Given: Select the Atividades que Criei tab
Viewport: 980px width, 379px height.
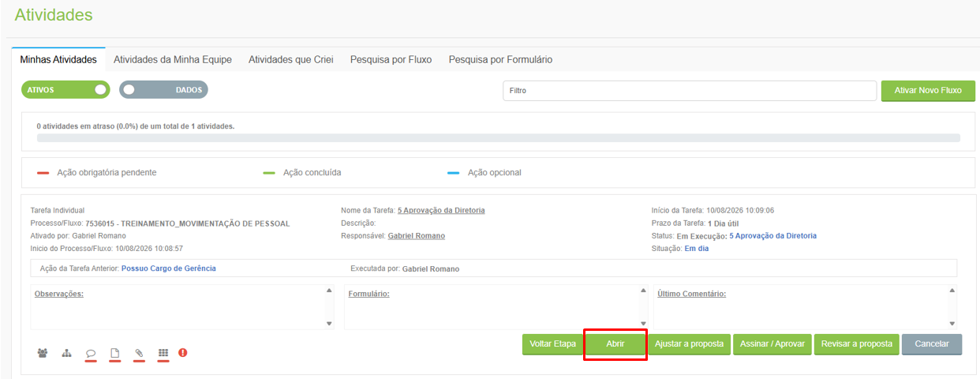Looking at the screenshot, I should pos(291,59).
